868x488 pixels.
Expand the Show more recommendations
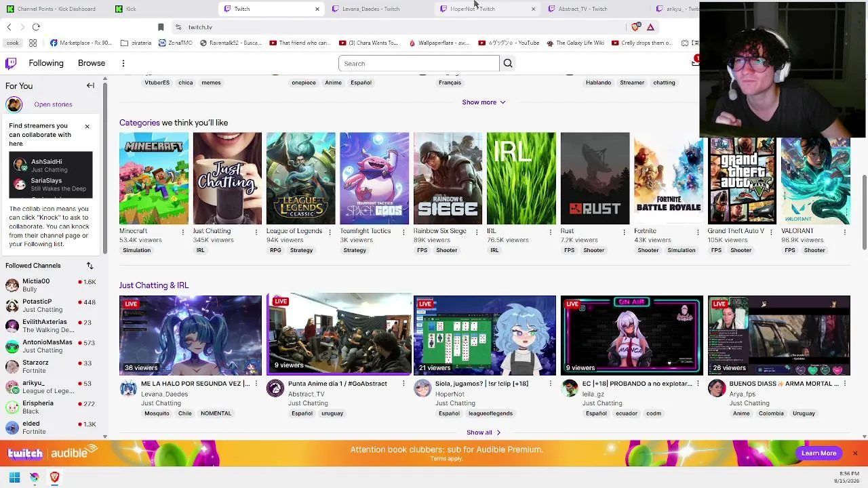point(484,102)
